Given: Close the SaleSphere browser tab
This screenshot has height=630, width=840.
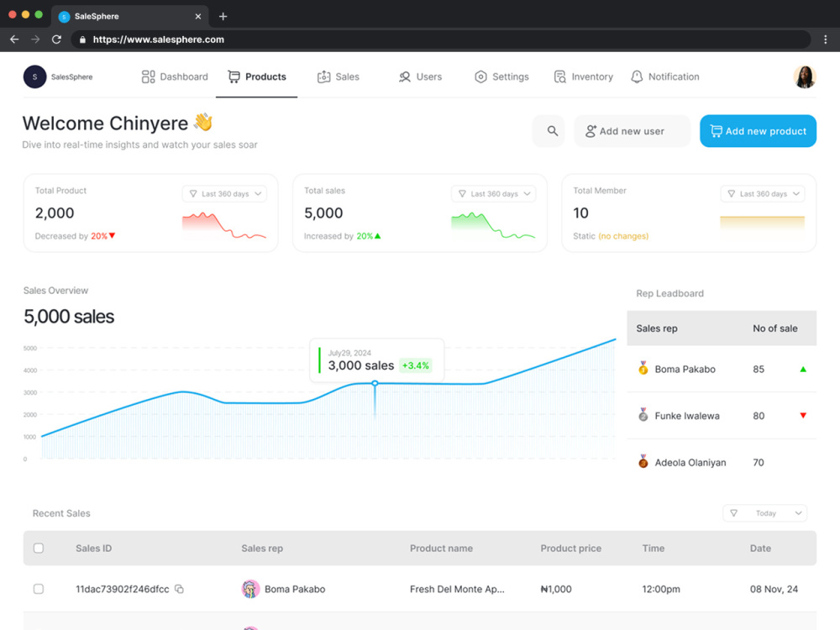Looking at the screenshot, I should click(198, 16).
